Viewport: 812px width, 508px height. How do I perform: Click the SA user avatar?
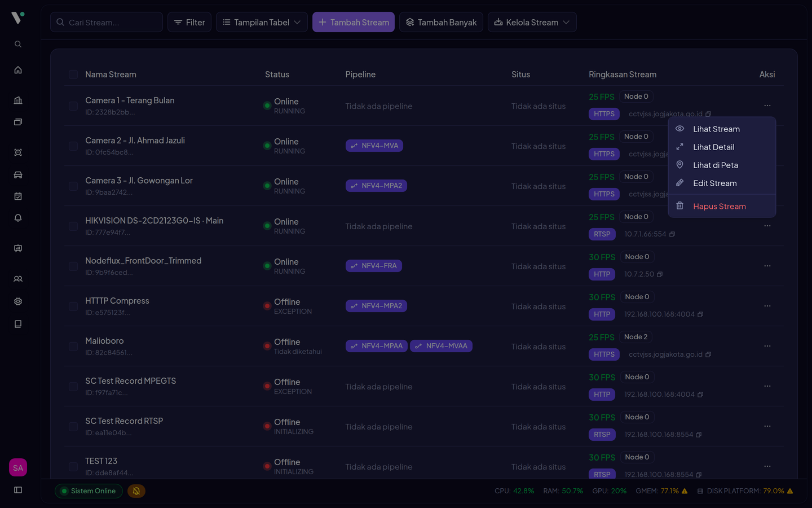pyautogui.click(x=18, y=467)
